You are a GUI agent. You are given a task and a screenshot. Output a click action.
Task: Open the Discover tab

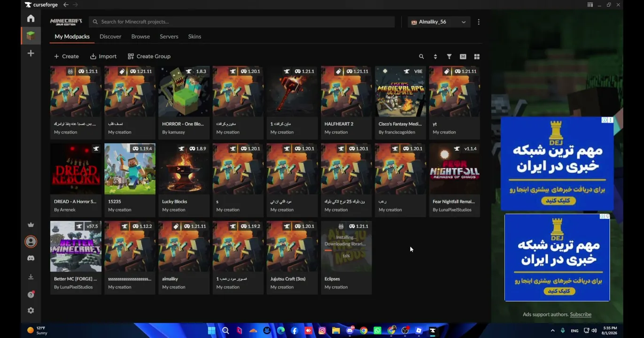coord(110,37)
